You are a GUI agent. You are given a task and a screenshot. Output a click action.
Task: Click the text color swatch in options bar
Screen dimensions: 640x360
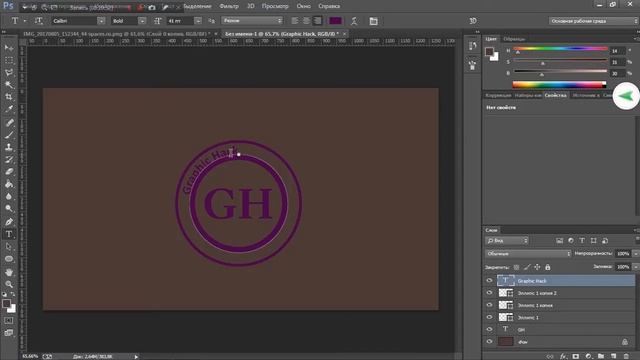(336, 21)
